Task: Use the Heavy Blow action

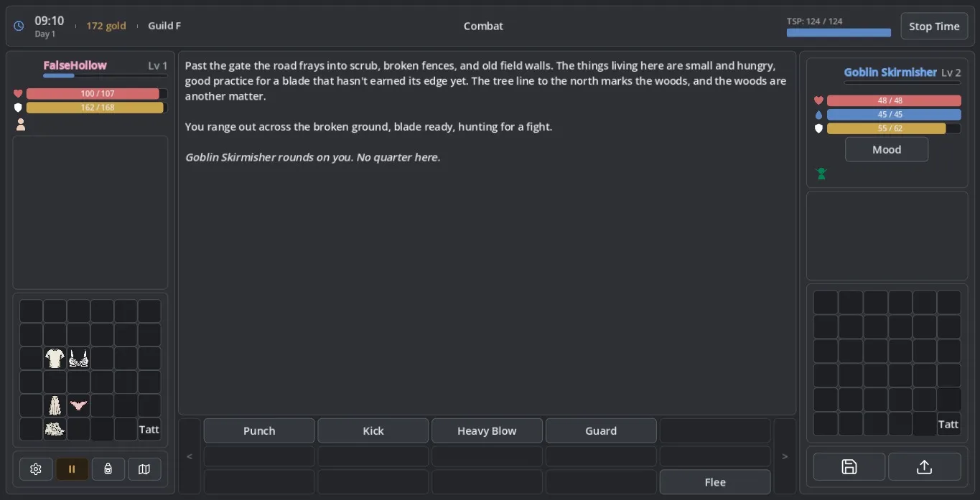Action: [487, 430]
